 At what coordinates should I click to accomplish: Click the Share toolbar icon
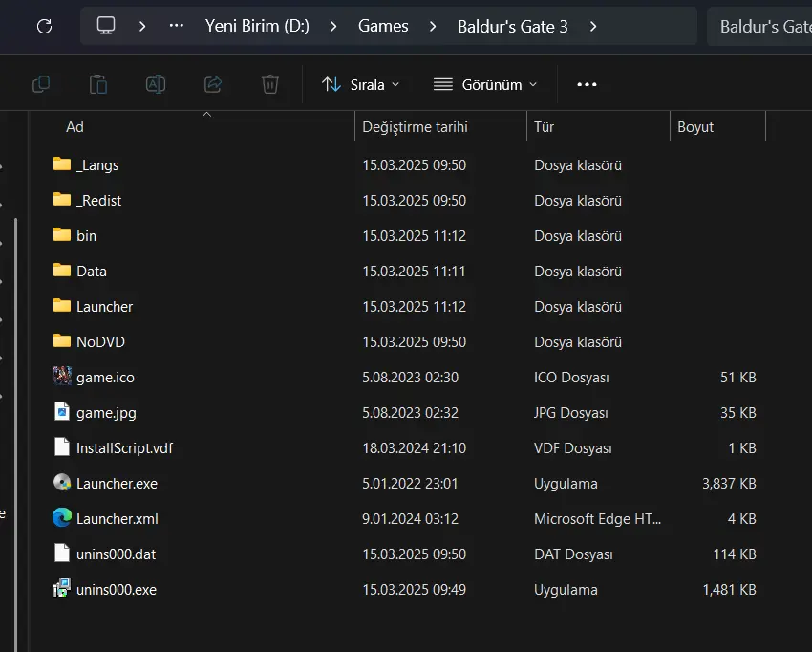[213, 84]
